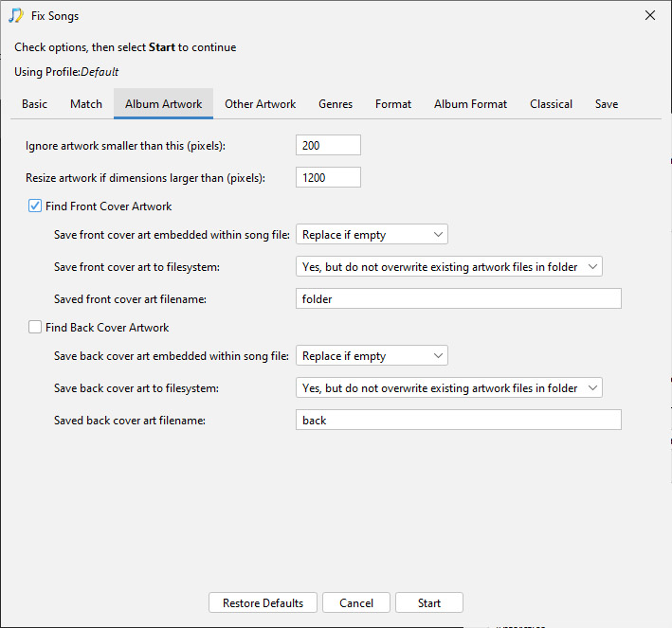Switch to the Classical tab
This screenshot has height=628, width=672.
pyautogui.click(x=551, y=104)
